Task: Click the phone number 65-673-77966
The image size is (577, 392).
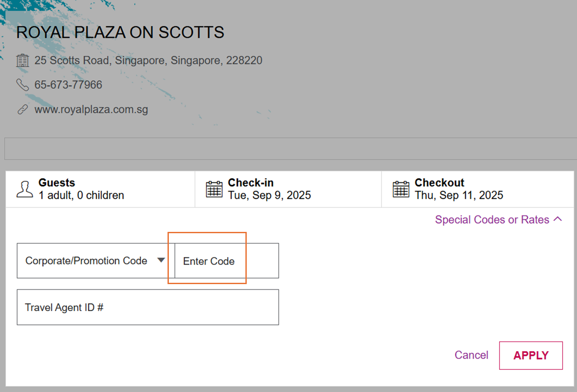Action: pyautogui.click(x=68, y=85)
